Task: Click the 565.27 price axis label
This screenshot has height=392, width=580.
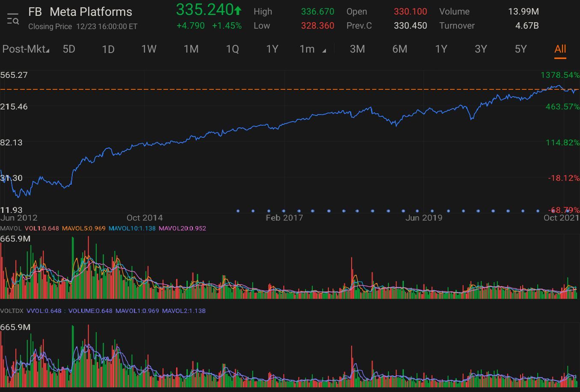Action: 14,75
